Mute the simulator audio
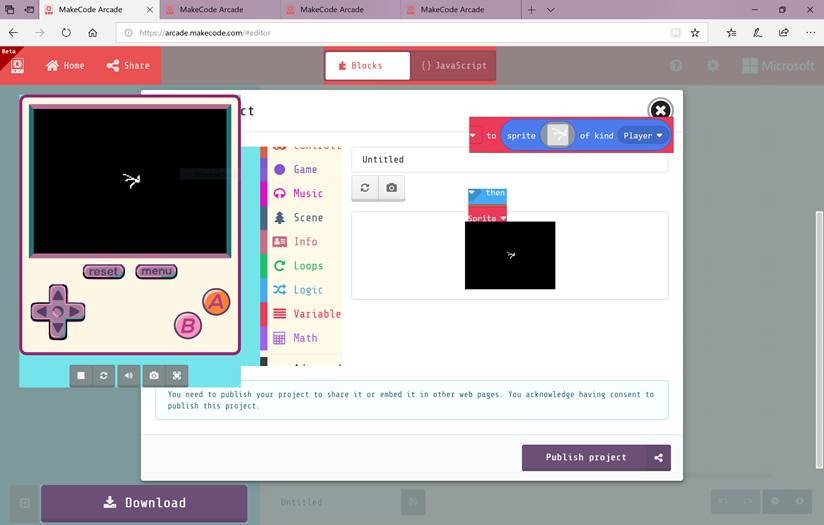The image size is (824, 525). click(129, 376)
